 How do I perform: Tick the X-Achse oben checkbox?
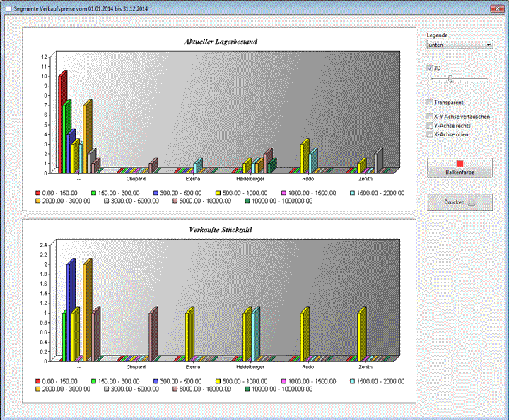[x=430, y=134]
